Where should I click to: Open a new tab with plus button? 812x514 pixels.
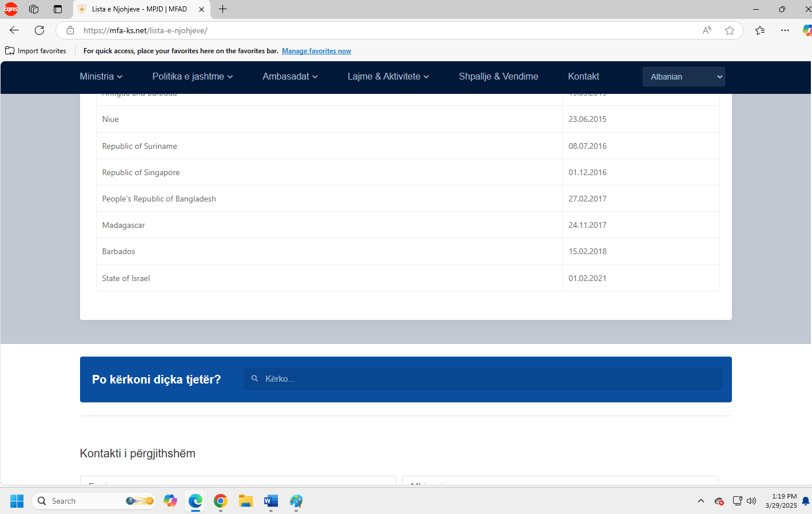223,9
